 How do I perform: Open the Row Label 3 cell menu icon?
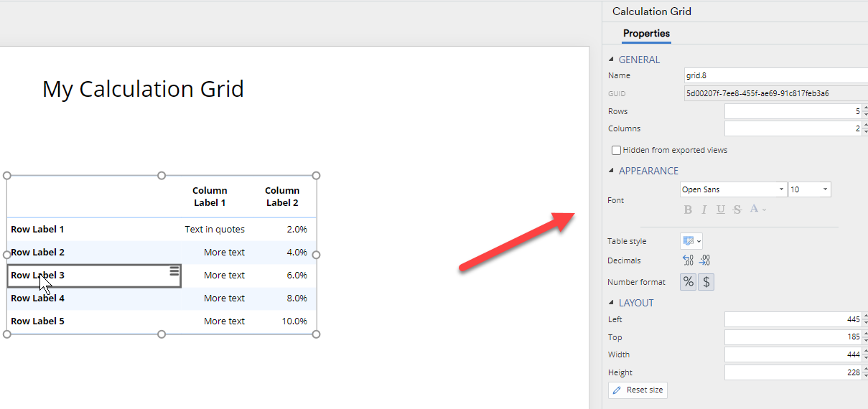(174, 271)
